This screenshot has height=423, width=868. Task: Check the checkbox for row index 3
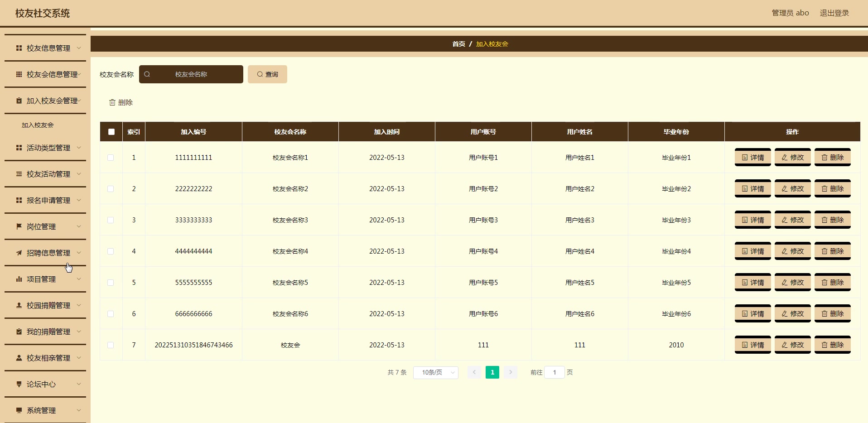point(111,220)
